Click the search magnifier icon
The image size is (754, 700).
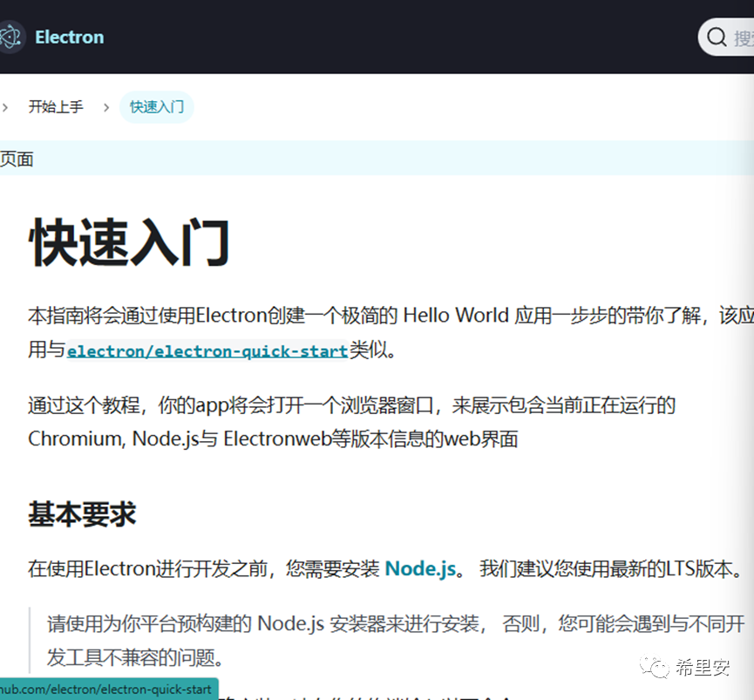click(717, 37)
